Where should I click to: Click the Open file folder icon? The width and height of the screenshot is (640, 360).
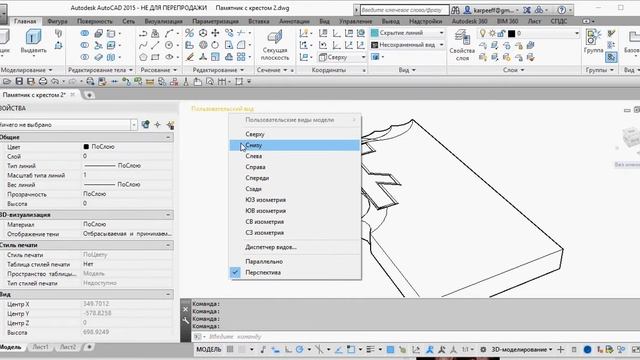[7, 82]
